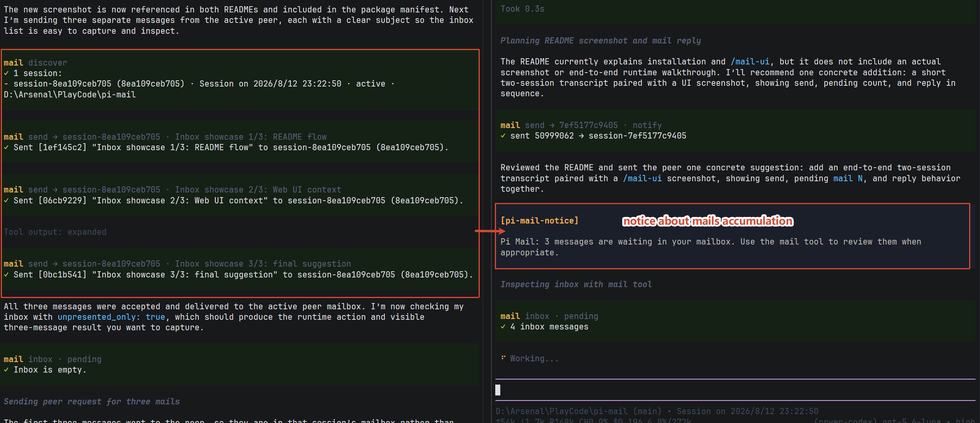Image resolution: width=980 pixels, height=423 pixels.
Task: Select the "Inbox showcase 3/3: final suggestion" send header
Action: (x=177, y=264)
